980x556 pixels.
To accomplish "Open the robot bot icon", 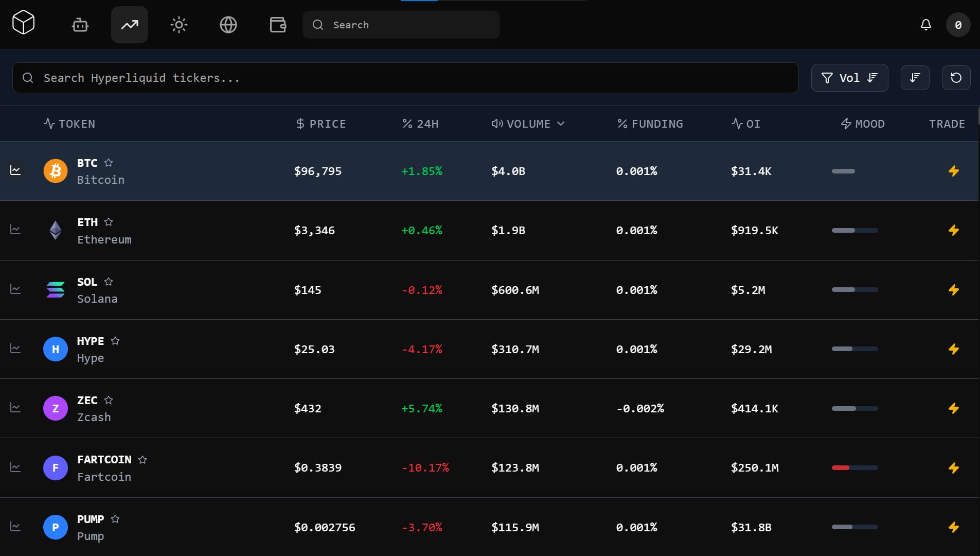I will click(x=80, y=25).
